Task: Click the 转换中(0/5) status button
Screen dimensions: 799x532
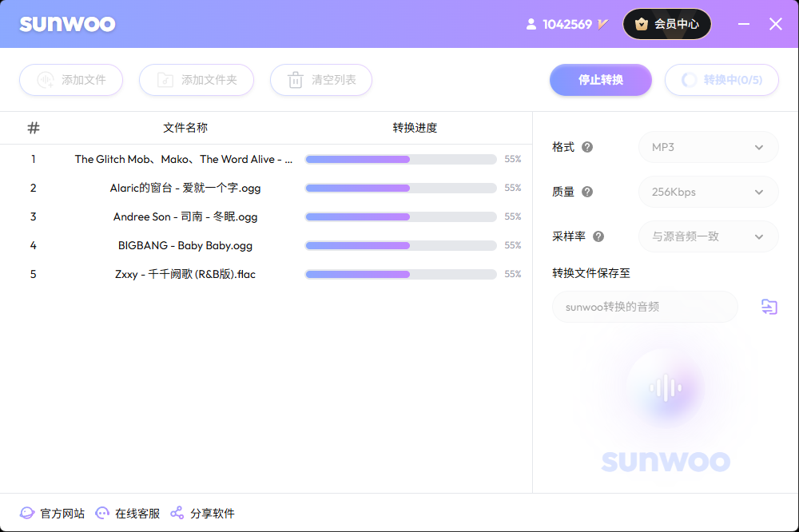Action: coord(721,80)
